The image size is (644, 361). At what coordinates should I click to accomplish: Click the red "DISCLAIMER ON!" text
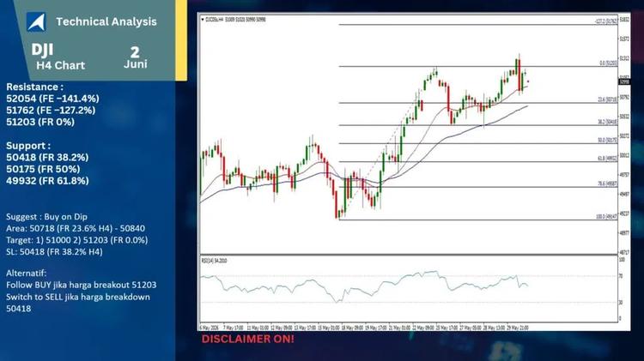pos(247,339)
